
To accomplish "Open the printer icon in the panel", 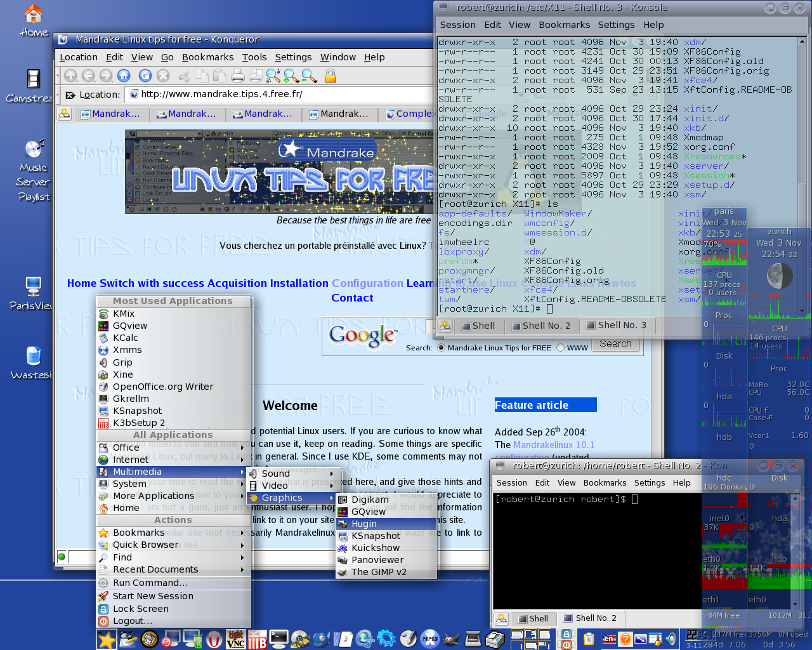I will (495, 639).
